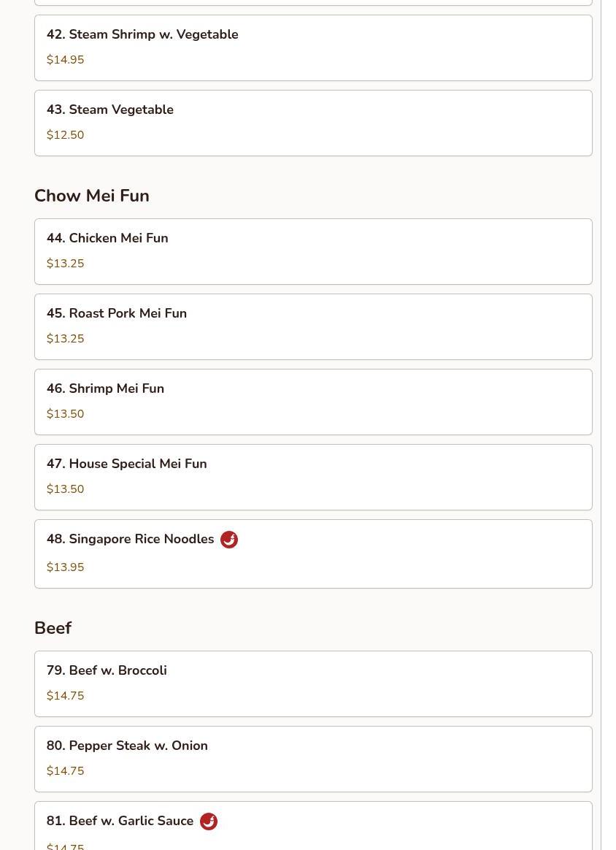
Task: Select 45. Roast Pork Mei Fun
Action: click(313, 326)
